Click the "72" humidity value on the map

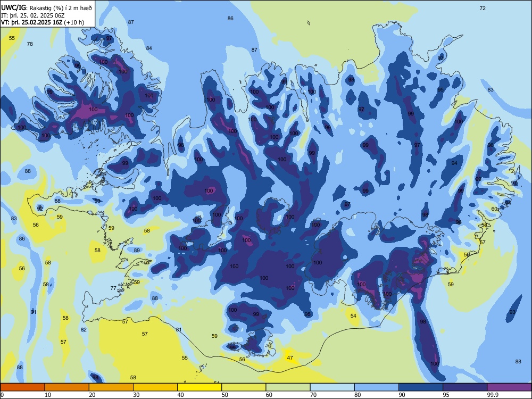point(483,8)
